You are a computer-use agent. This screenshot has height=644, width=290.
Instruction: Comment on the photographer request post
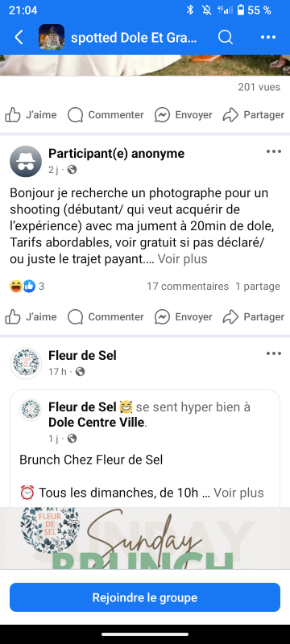(x=106, y=316)
